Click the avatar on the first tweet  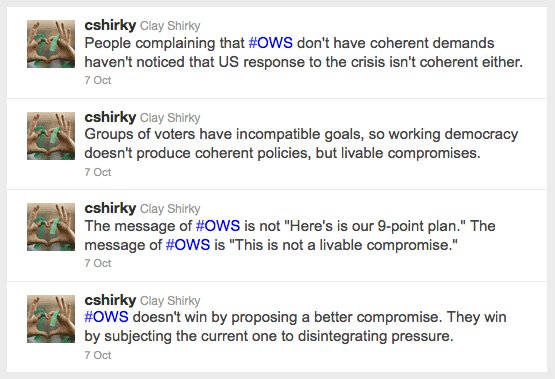coord(51,44)
